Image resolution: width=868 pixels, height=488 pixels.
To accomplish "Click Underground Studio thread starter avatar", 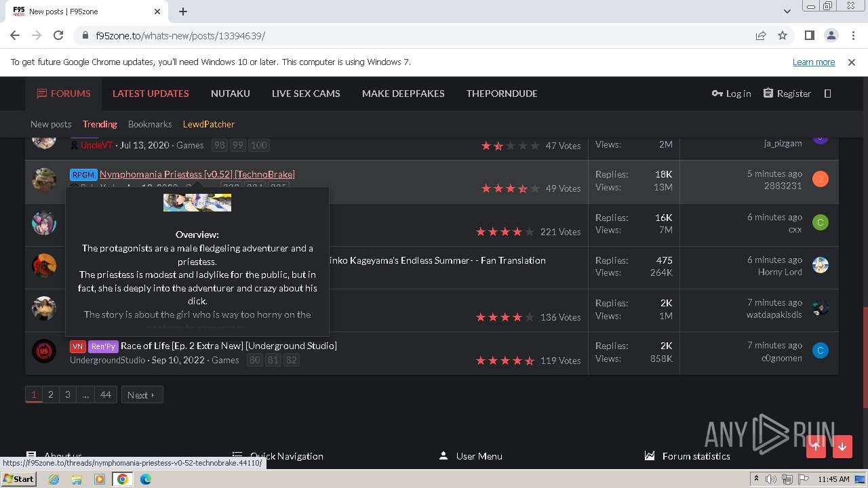I will [44, 351].
